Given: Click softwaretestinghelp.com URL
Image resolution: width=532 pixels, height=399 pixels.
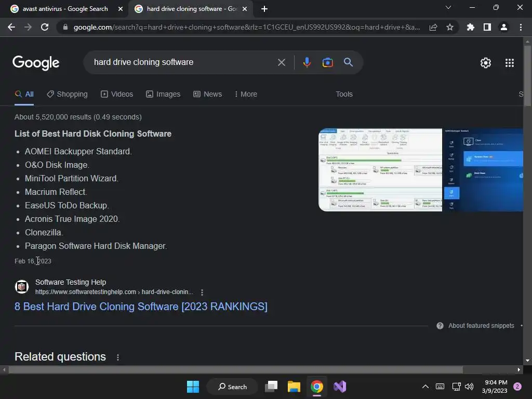Looking at the screenshot, I should pyautogui.click(x=114, y=292).
